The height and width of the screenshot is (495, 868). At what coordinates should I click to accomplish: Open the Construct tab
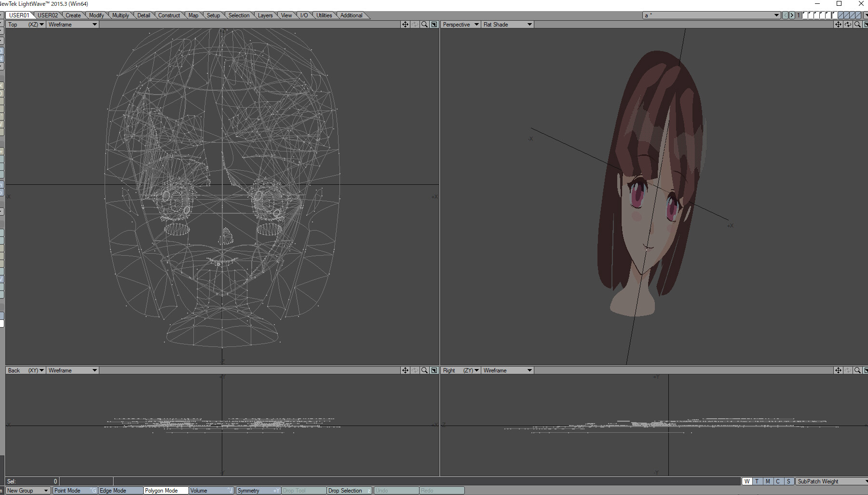point(169,15)
